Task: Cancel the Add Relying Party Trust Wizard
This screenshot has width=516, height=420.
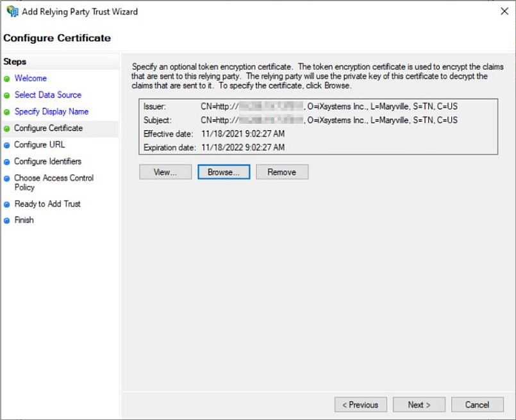Action: coord(477,405)
